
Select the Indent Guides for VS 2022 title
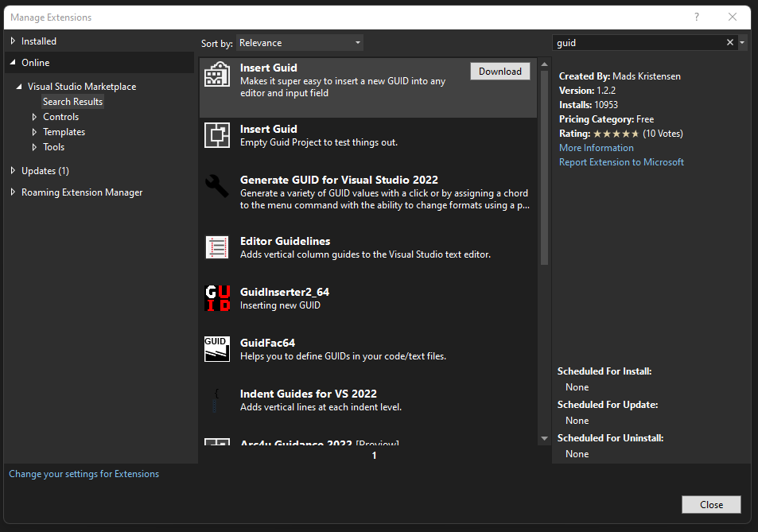[309, 394]
